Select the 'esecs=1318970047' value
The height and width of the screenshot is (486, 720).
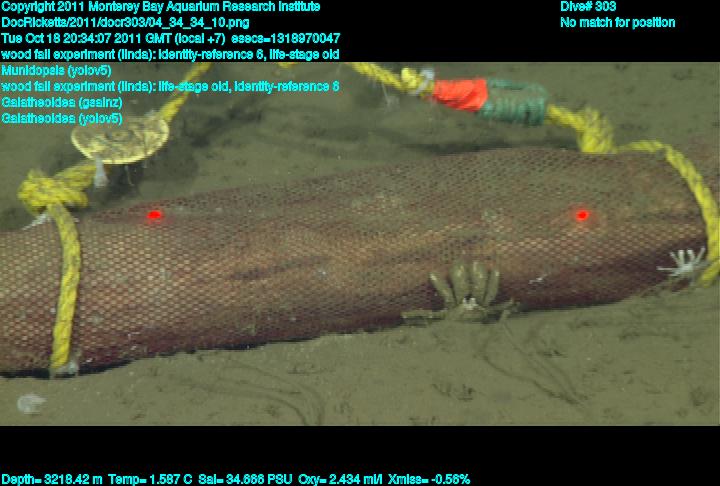(286, 38)
